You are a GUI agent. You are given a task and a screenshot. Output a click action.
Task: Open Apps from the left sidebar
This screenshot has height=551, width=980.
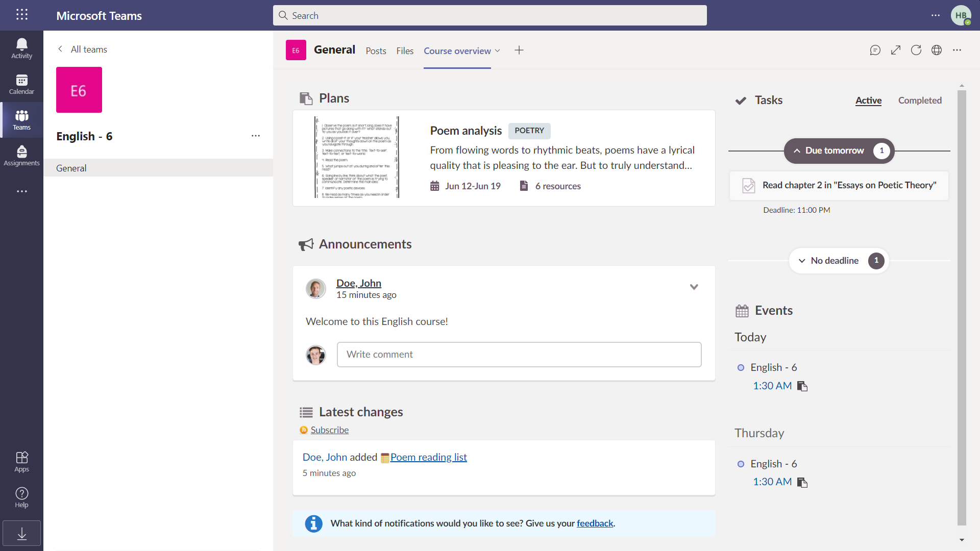click(x=21, y=461)
